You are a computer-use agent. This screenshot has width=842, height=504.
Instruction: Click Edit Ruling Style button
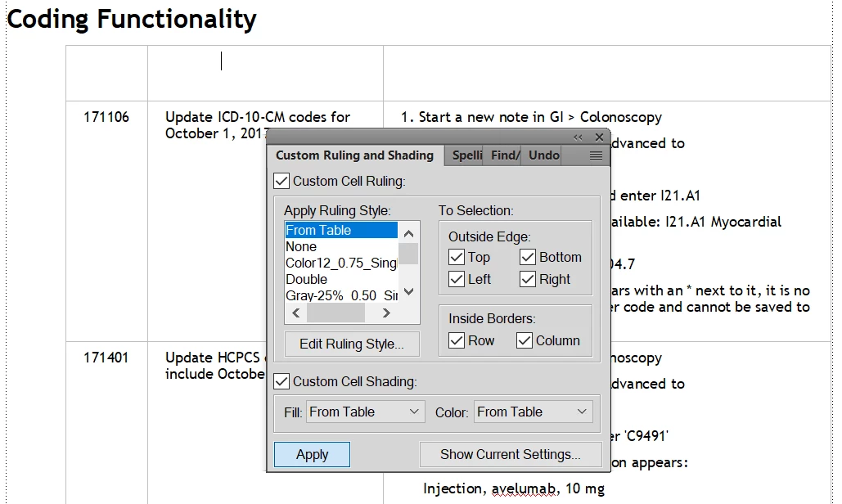click(x=352, y=344)
